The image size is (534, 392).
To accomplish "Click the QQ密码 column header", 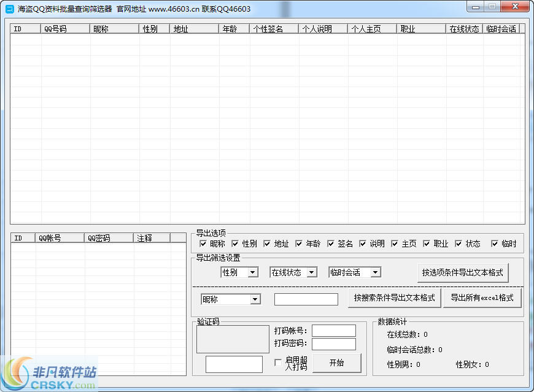I will tap(109, 238).
